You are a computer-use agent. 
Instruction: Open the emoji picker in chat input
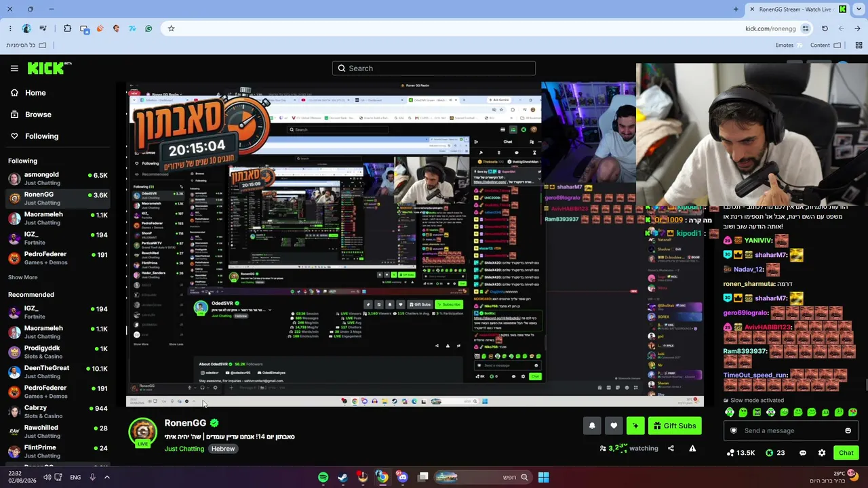click(848, 430)
